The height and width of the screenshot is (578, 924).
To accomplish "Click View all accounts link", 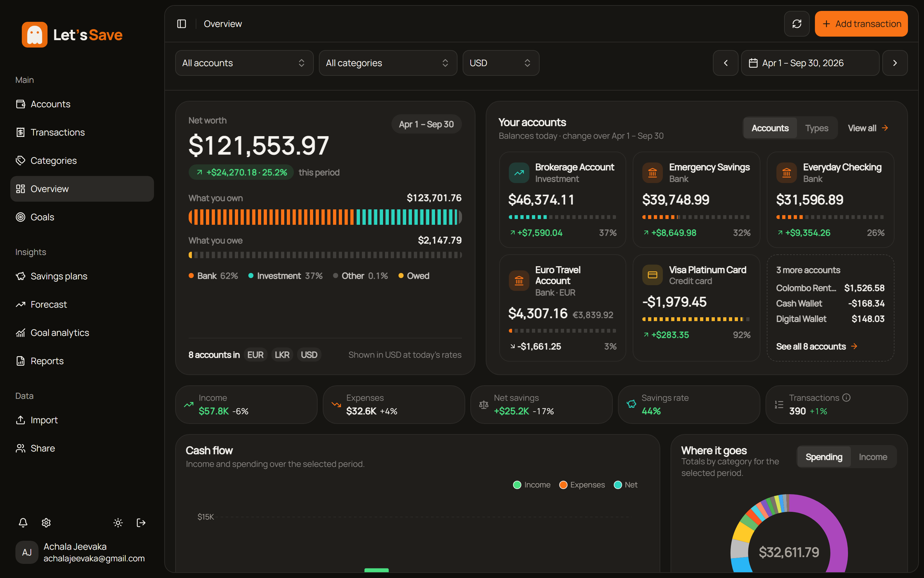I will (868, 128).
